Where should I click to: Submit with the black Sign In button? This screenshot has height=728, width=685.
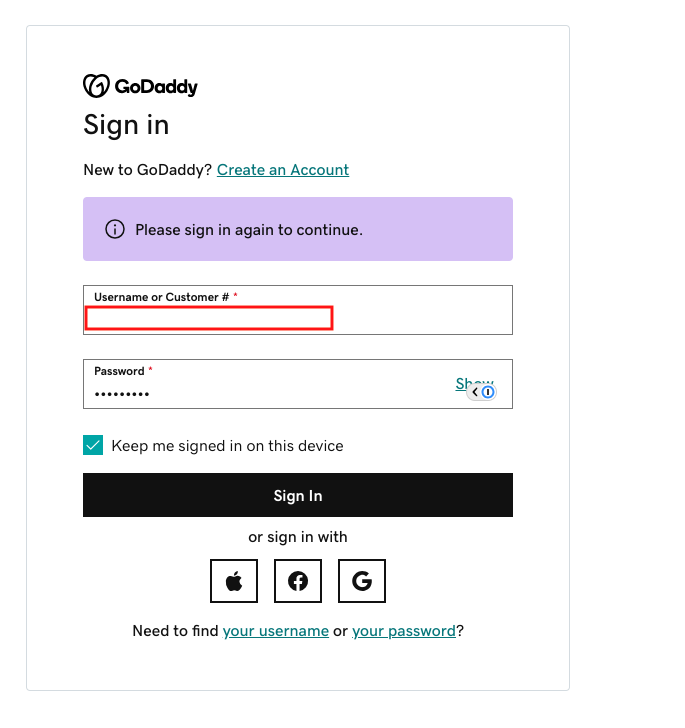(298, 495)
